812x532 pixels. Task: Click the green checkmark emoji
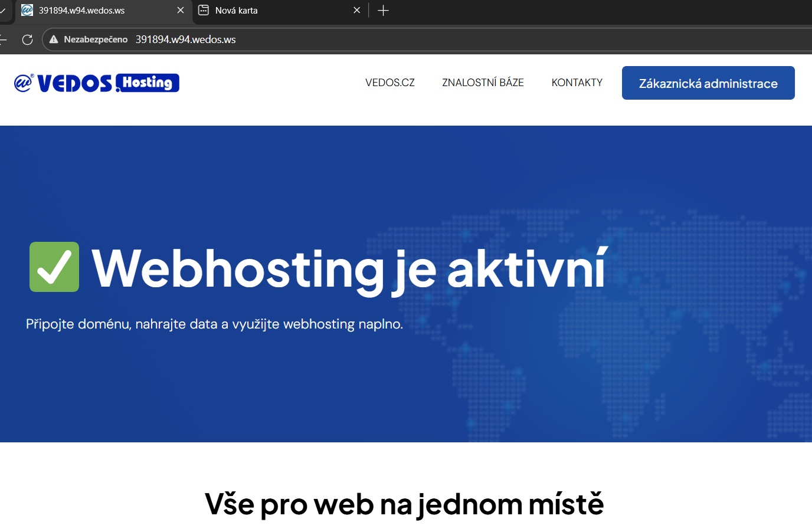coord(54,267)
